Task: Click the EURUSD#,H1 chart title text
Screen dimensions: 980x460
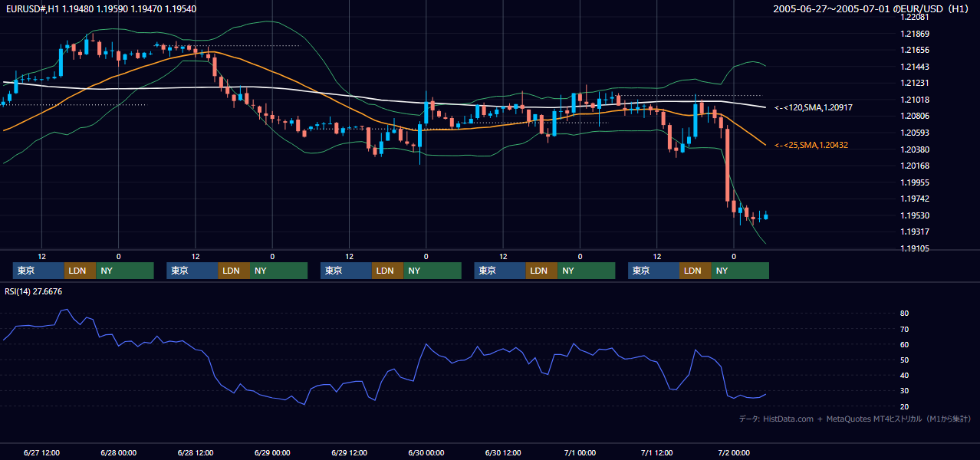Action: pyautogui.click(x=100, y=8)
